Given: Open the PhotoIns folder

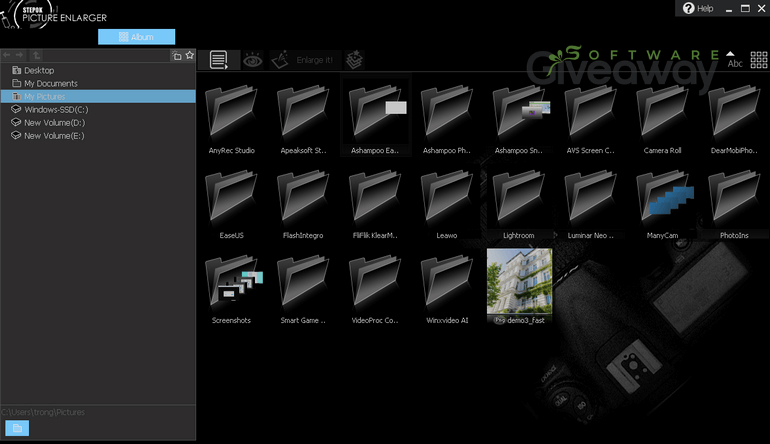Looking at the screenshot, I should coord(734,204).
